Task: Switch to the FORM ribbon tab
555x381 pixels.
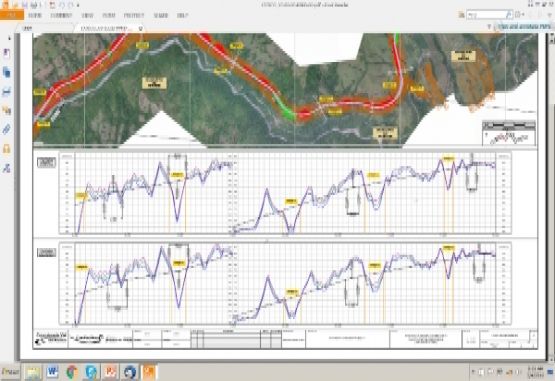Action: pyautogui.click(x=109, y=16)
